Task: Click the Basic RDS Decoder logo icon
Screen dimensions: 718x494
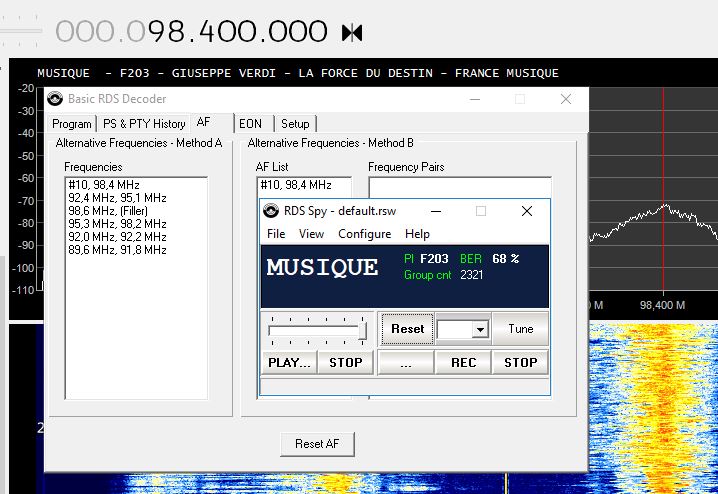Action: pyautogui.click(x=55, y=98)
